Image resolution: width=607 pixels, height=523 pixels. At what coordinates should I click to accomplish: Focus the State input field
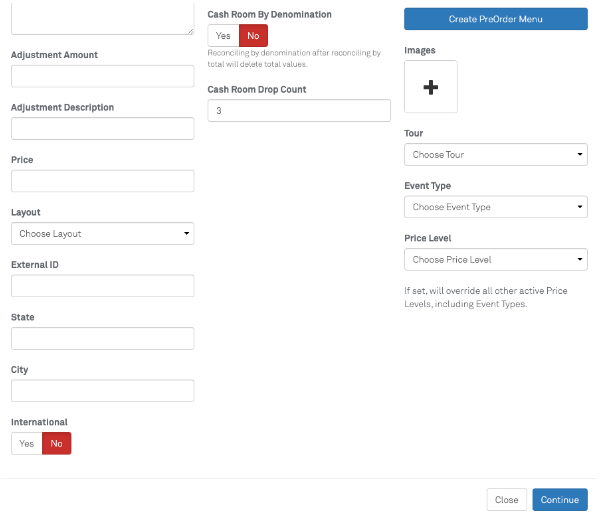click(x=102, y=338)
